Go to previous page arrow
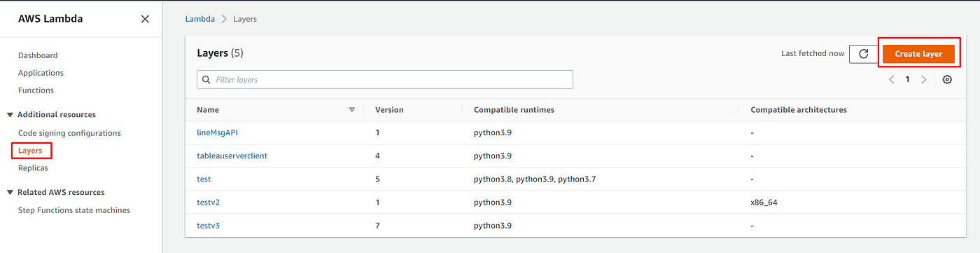Screen dimensions: 980x253 (x=892, y=80)
